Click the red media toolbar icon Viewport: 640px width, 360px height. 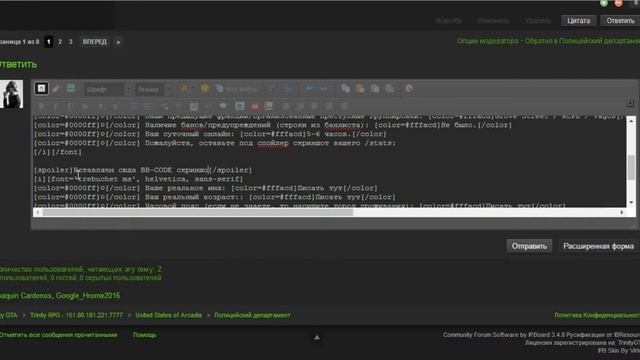254,107
